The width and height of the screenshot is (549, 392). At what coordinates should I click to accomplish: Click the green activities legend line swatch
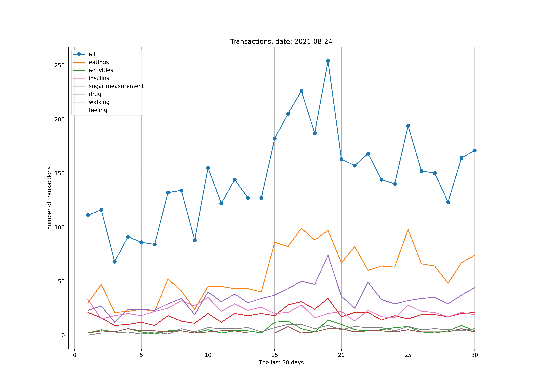(x=79, y=70)
